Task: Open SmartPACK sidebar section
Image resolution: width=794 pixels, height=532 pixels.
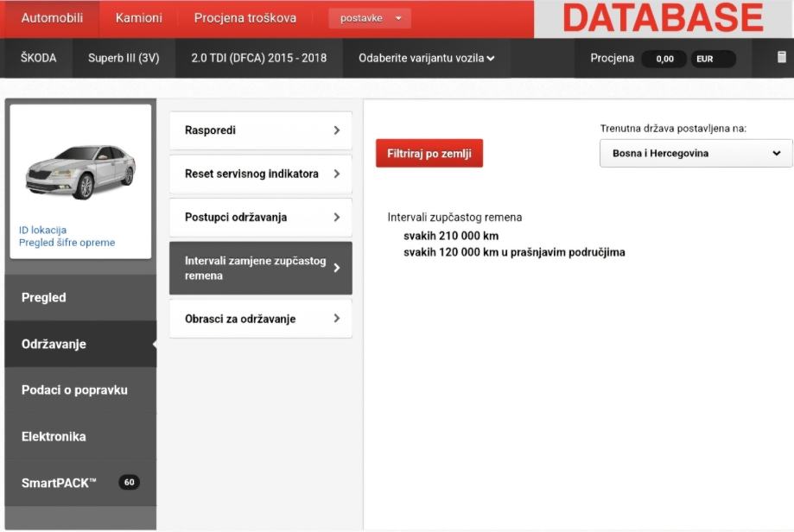Action: point(80,483)
